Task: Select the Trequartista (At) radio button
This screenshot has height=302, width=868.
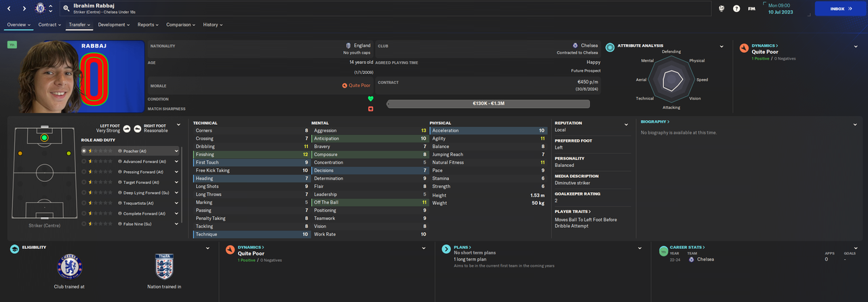Action: coord(84,203)
